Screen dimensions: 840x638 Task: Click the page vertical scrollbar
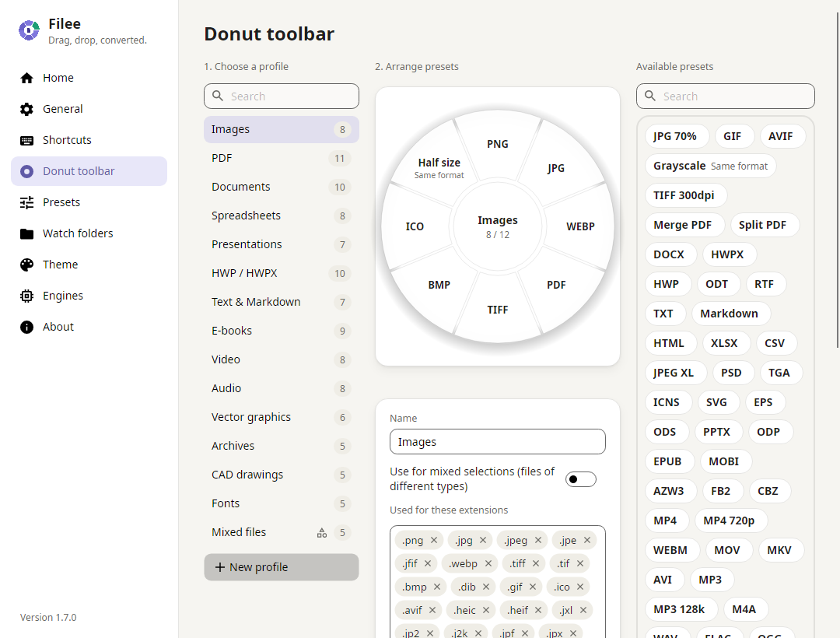tap(838, 180)
